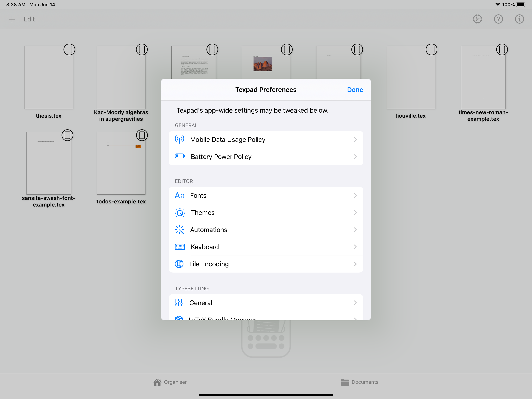Tap device badge on Kac-Moody algebras thumbnail
Screen dimensions: 532x399
(x=142, y=49)
